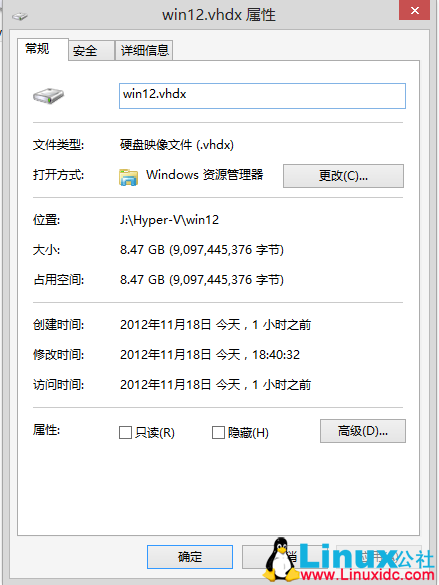
Task: Open 高级(D)... attribute settings
Action: click(363, 431)
